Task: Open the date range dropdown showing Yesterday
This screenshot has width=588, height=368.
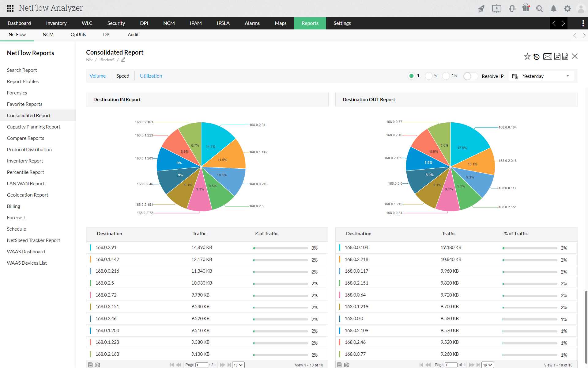Action: click(x=541, y=76)
